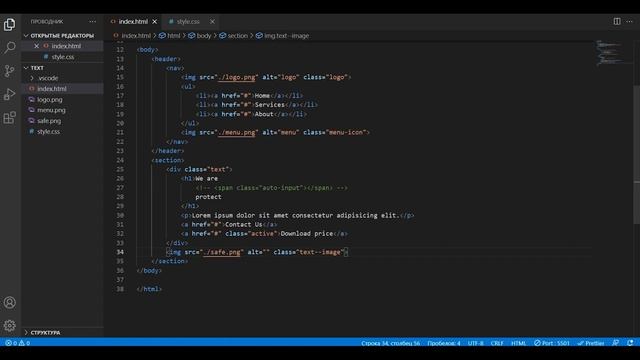Open index.html in TEXT folder tree
Viewport: 640px width, 360px height.
51,89
